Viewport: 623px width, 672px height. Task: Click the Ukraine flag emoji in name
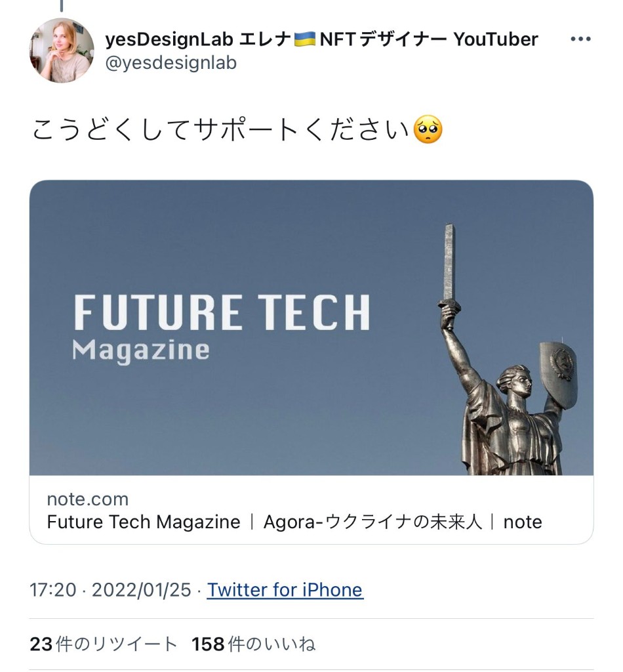304,39
